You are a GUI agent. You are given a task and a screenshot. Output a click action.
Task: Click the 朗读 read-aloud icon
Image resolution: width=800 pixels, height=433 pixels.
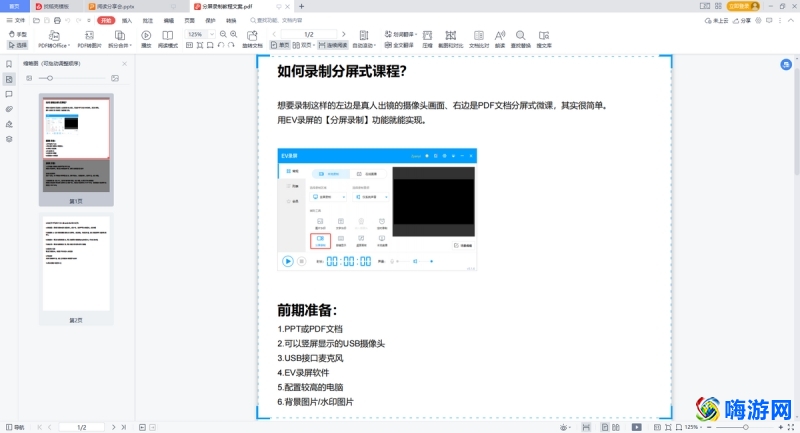(x=500, y=39)
